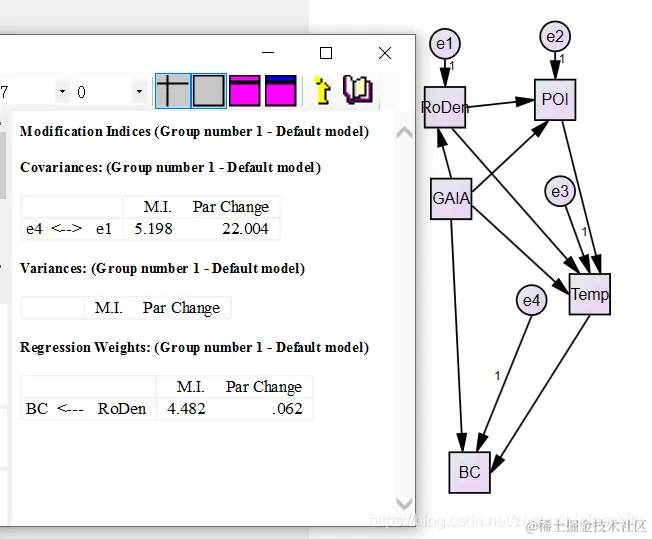Select the RoDen variable box in diagram

click(445, 107)
